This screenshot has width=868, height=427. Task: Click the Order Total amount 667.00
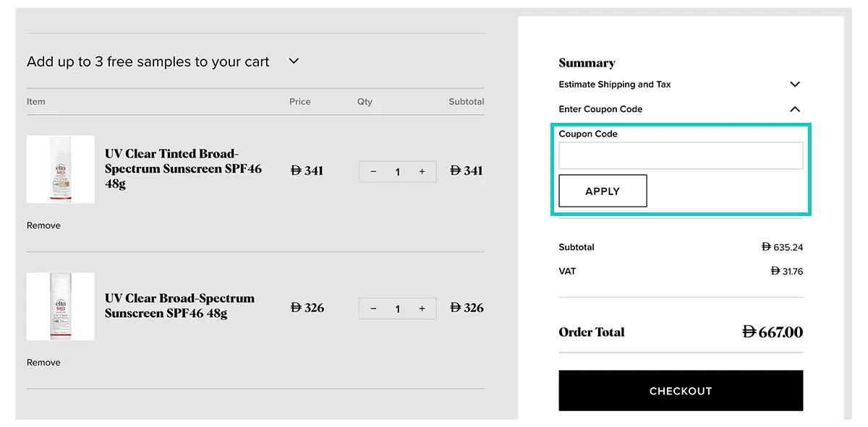click(x=773, y=332)
